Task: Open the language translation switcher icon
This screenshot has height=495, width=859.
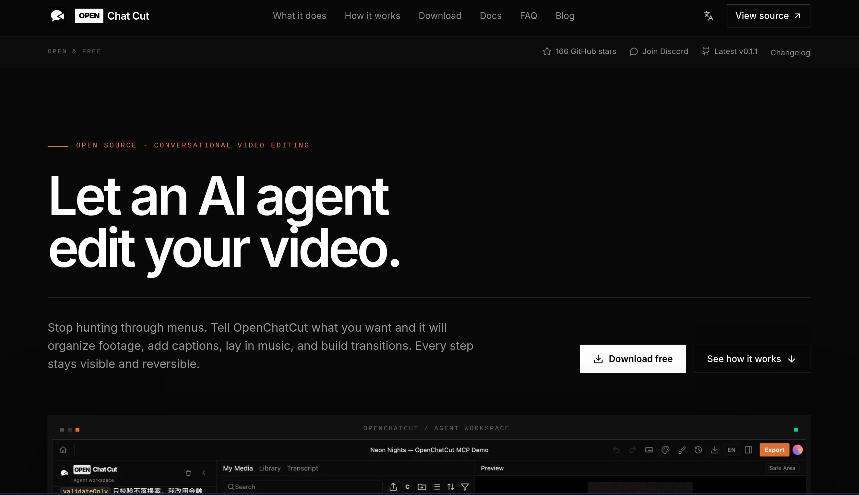Action: pos(708,16)
